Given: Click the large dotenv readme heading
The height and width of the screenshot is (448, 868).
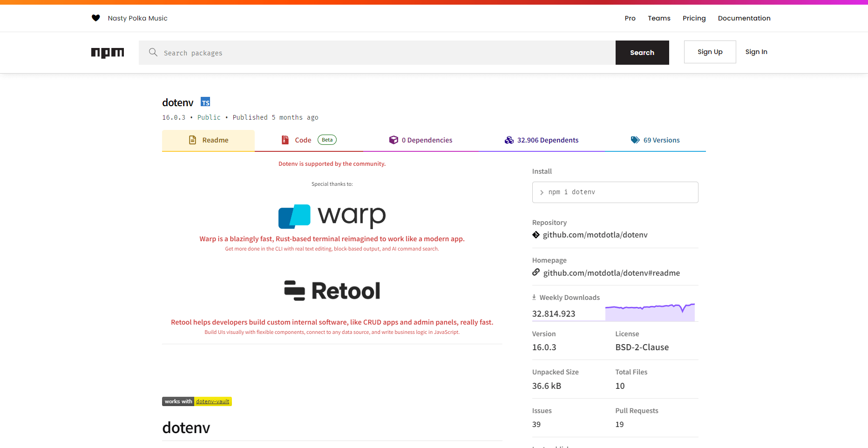Looking at the screenshot, I should [x=186, y=428].
